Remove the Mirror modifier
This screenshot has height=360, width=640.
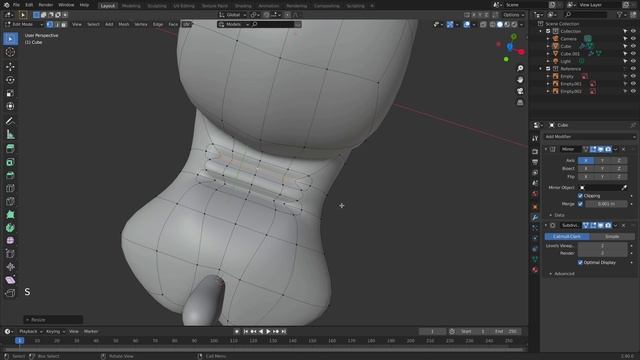pyautogui.click(x=624, y=149)
